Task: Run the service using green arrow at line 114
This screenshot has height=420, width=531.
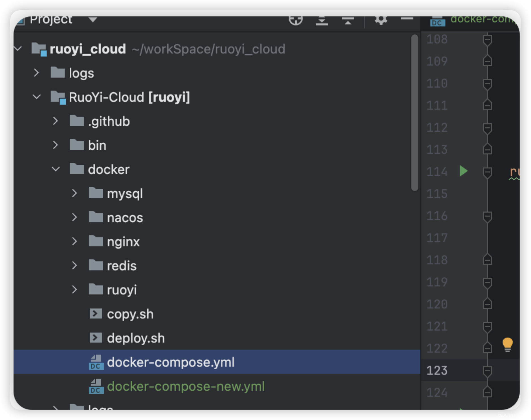Action: 463,171
